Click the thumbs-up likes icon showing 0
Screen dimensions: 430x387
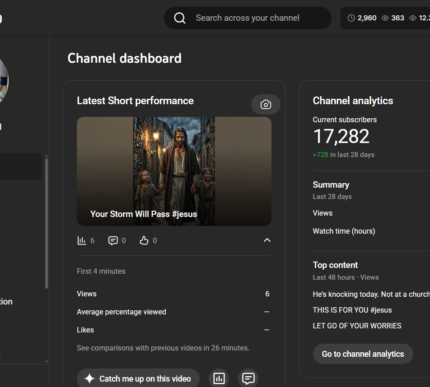click(144, 240)
